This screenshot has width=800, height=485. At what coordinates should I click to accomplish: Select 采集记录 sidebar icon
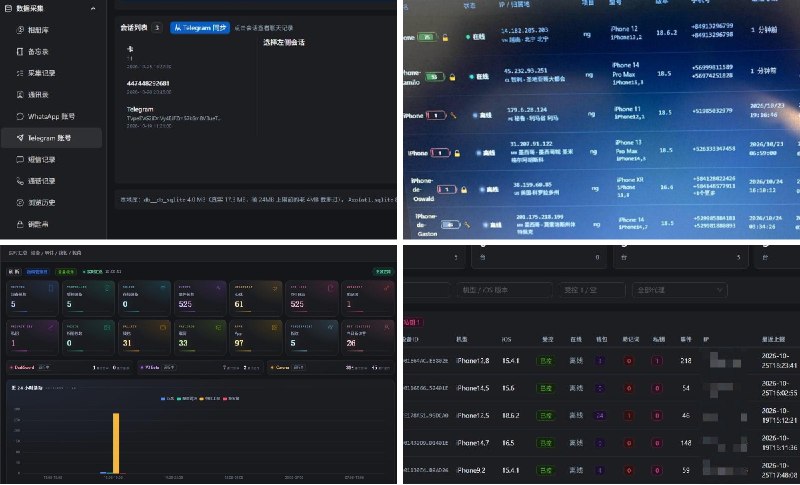pyautogui.click(x=20, y=73)
